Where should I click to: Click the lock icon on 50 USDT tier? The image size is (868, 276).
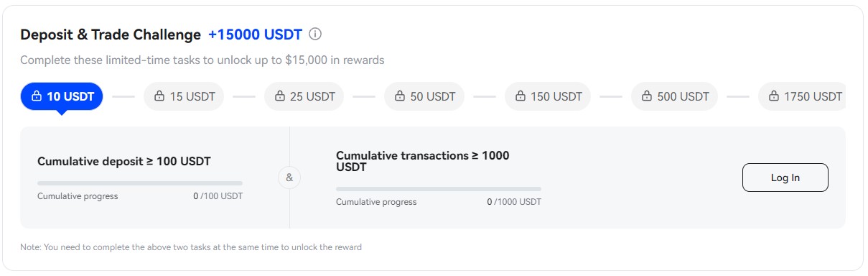click(400, 96)
